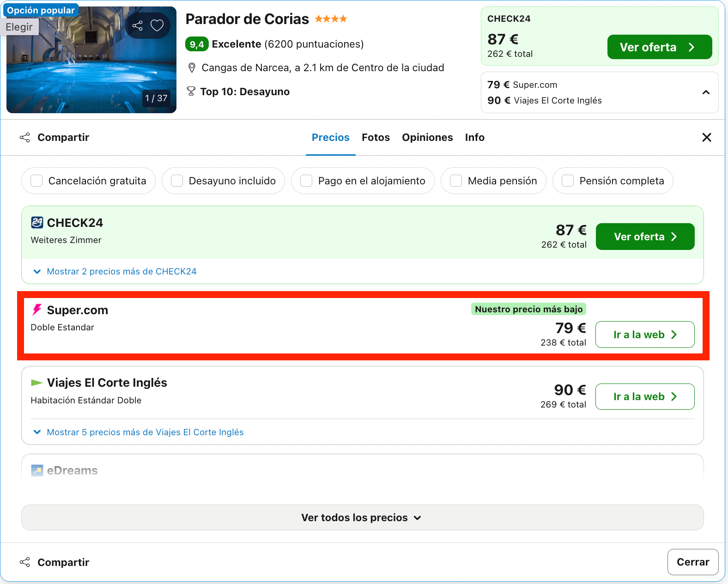Click the top Compartir link
This screenshot has width=728, height=584.
coord(63,137)
